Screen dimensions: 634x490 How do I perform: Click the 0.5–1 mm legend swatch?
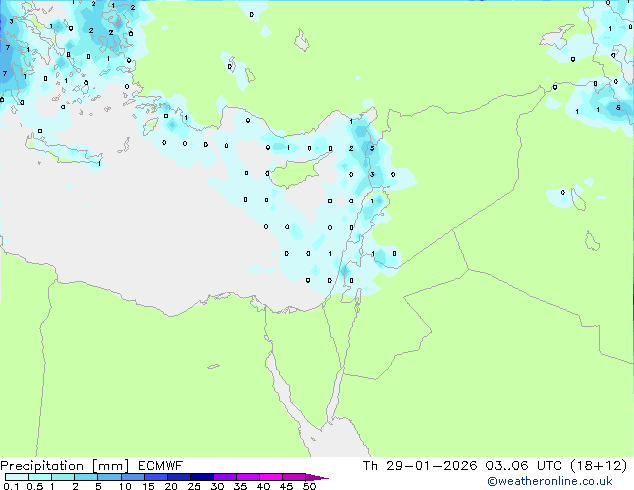[40, 477]
